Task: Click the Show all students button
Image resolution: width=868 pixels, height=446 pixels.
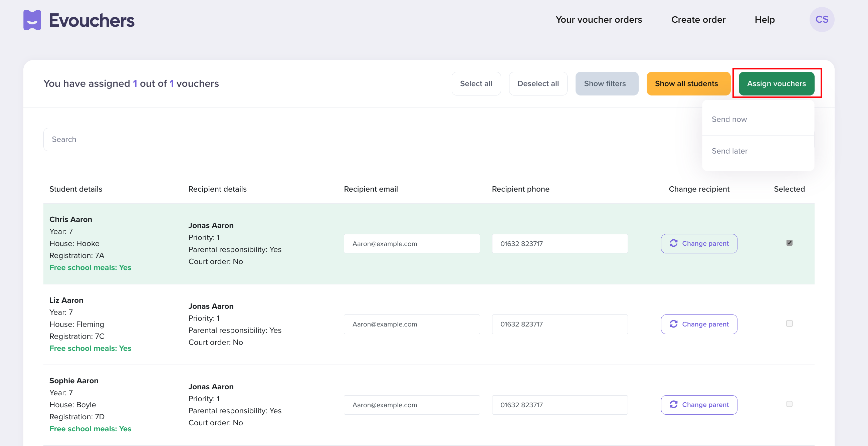Action: click(x=688, y=83)
